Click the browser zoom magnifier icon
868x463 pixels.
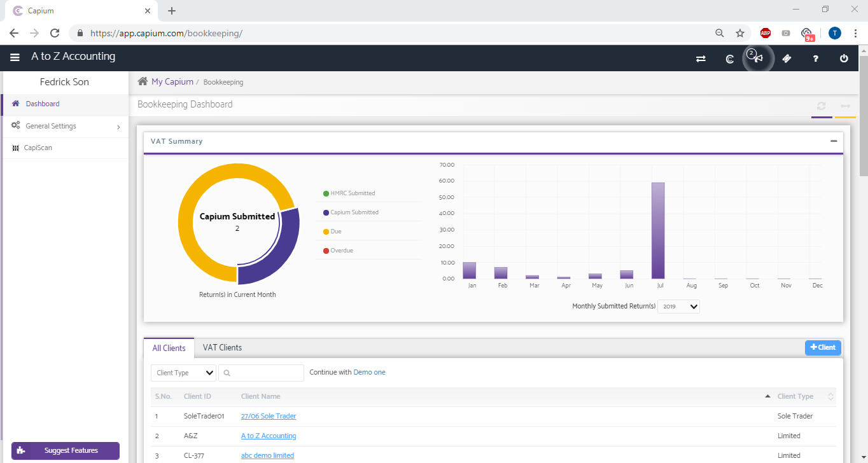click(720, 33)
